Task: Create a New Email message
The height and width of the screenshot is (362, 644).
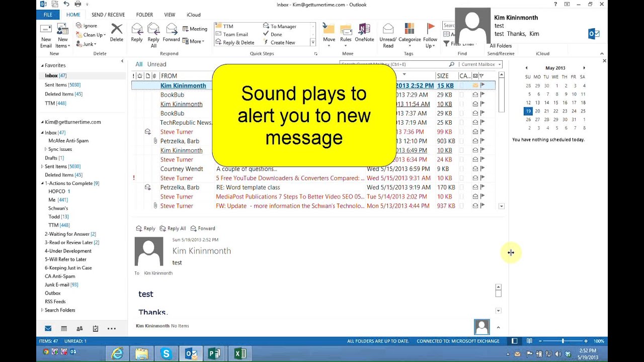Action: 46,35
